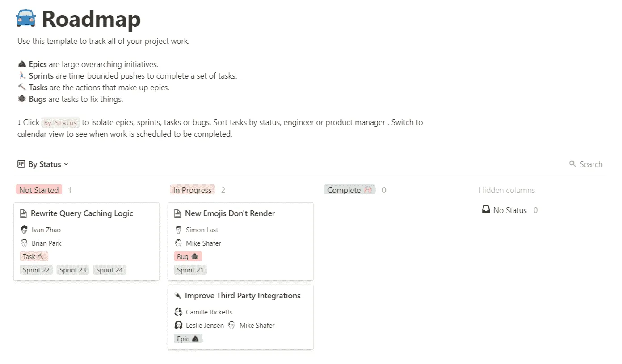The height and width of the screenshot is (364, 622).
Task: Expand the By Status view dropdown
Action: (66, 164)
